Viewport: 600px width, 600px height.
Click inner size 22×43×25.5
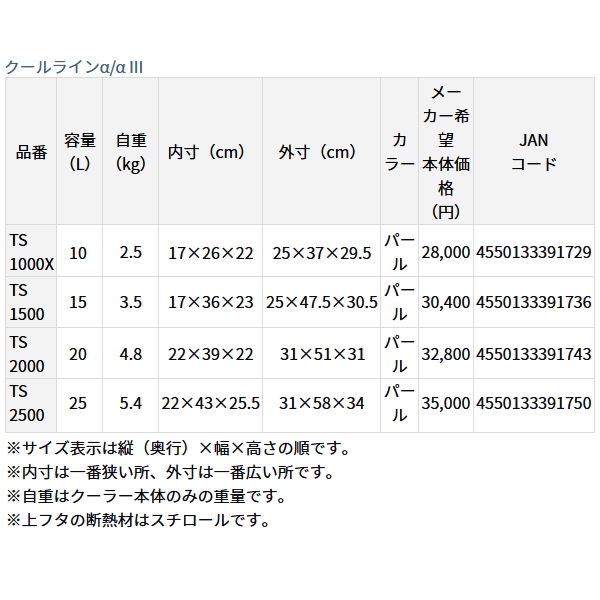pos(210,403)
